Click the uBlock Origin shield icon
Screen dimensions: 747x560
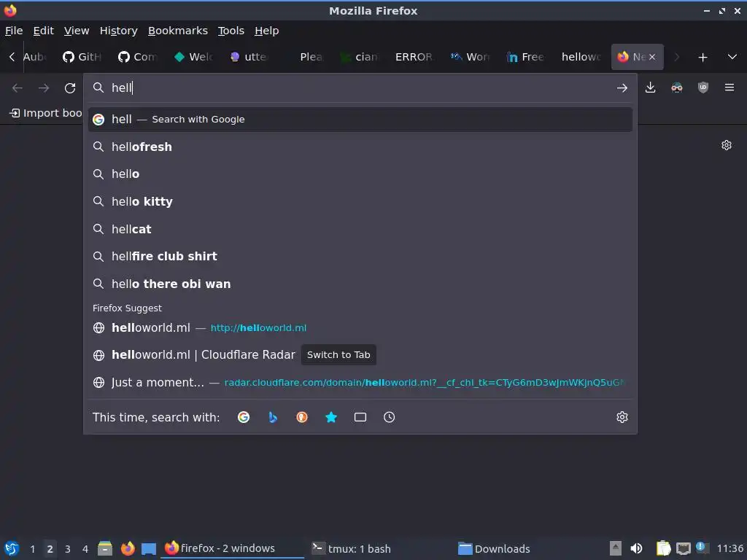click(x=703, y=87)
